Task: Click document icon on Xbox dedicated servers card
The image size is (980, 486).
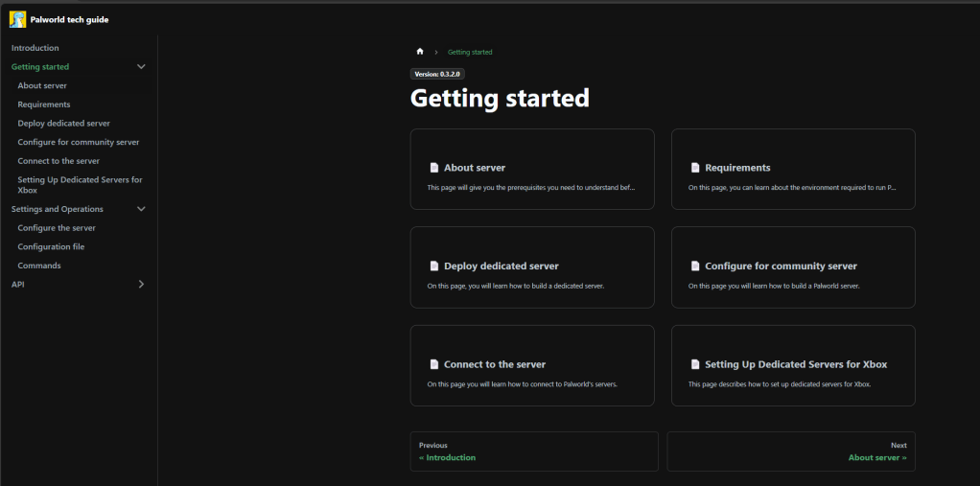Action: [x=695, y=364]
